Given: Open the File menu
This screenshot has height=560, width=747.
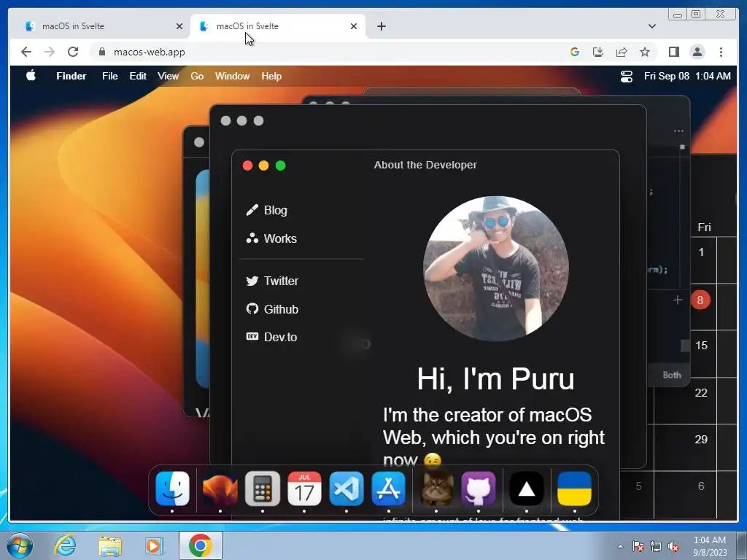Looking at the screenshot, I should (109, 76).
